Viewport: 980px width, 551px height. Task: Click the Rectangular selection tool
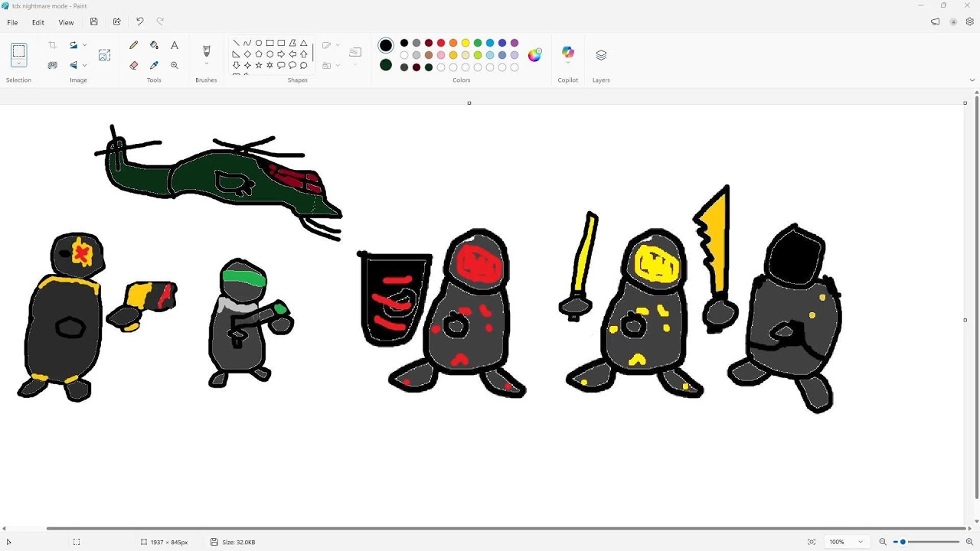point(19,51)
